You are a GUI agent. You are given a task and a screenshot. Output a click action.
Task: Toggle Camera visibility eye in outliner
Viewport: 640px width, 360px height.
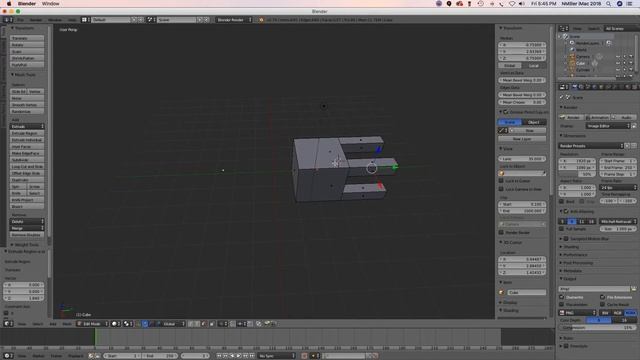tap(618, 57)
